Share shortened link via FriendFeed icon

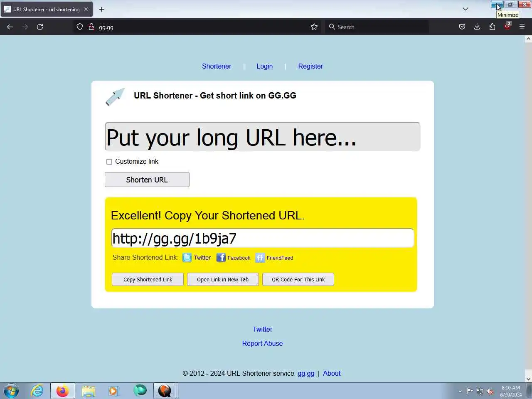pyautogui.click(x=260, y=258)
